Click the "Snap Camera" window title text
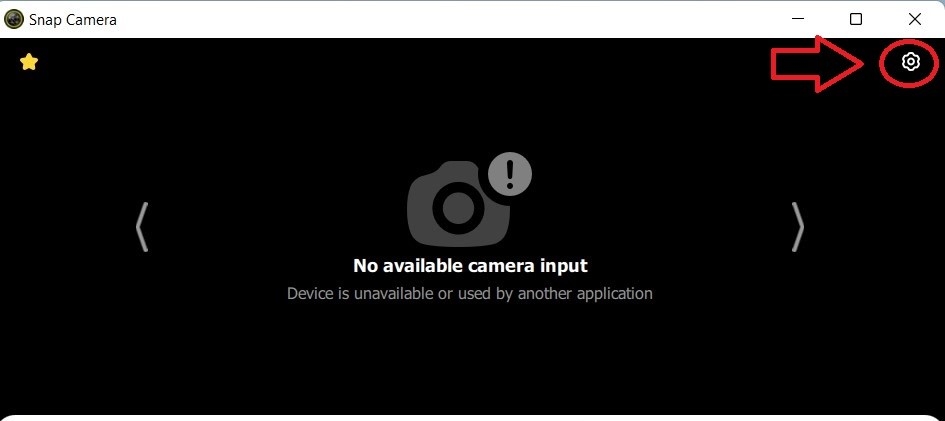 pos(73,20)
